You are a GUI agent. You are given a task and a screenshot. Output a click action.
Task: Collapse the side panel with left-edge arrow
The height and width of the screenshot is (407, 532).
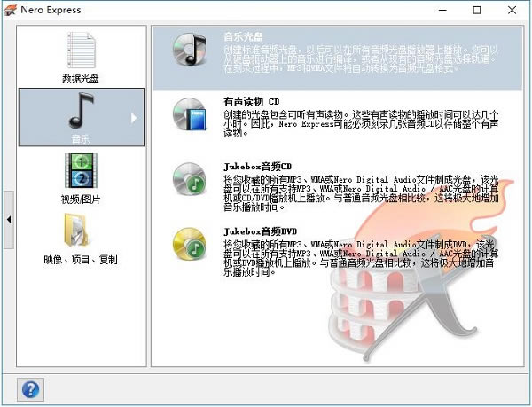pyautogui.click(x=8, y=218)
